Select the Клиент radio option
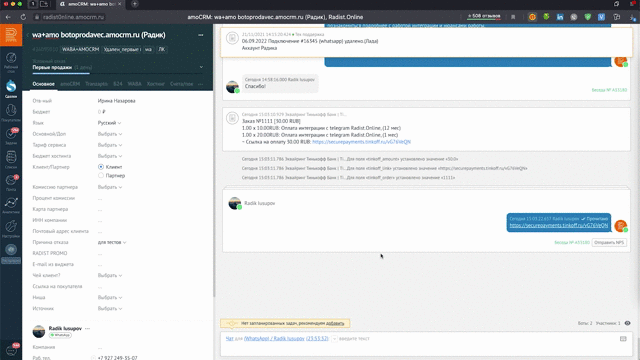Viewport: 640px width, 360px height. pos(101,167)
